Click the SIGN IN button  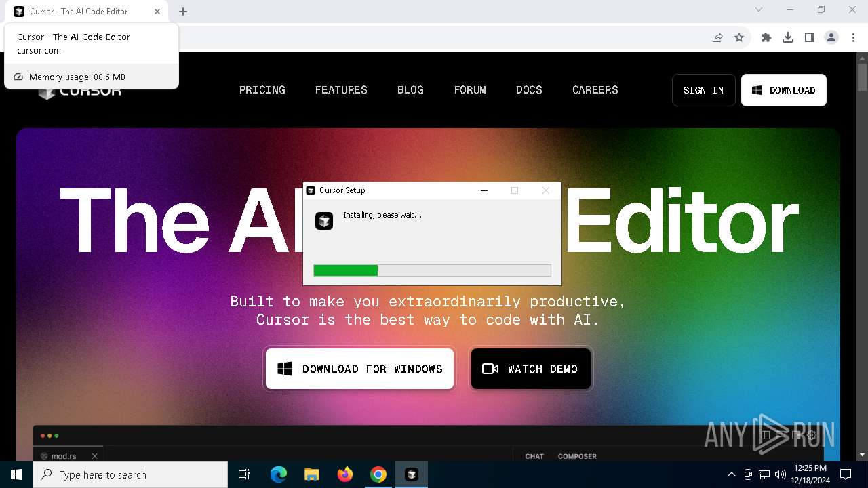coord(704,90)
